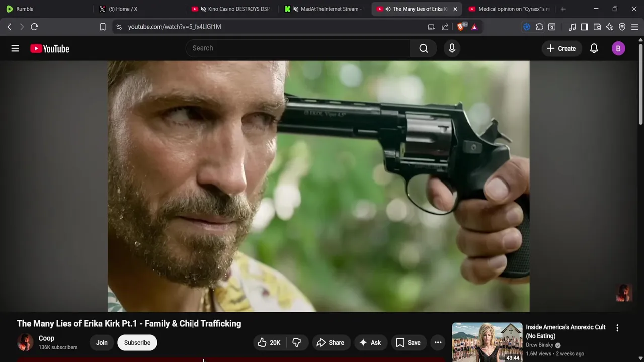
Task: Click the Create button
Action: pyautogui.click(x=561, y=48)
